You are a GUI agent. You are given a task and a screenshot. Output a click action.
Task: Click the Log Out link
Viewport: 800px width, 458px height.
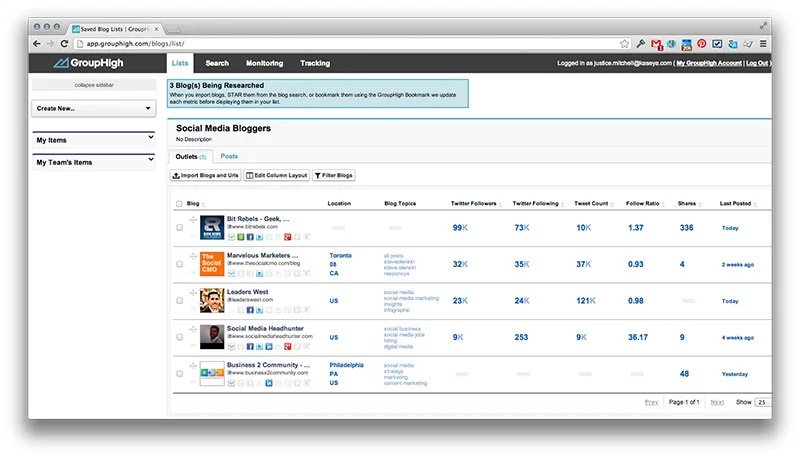[757, 63]
